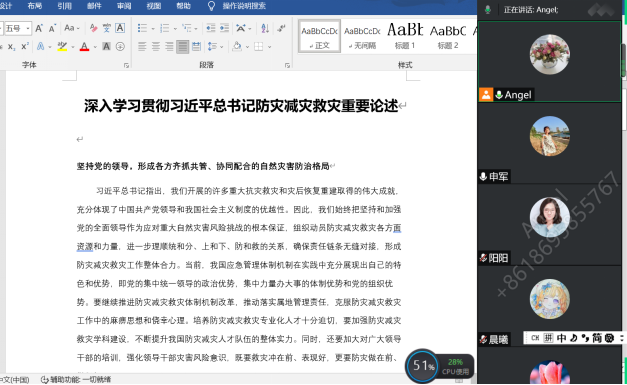Open the 引用 ribbon tab
This screenshot has width=627, height=385.
(x=64, y=6)
